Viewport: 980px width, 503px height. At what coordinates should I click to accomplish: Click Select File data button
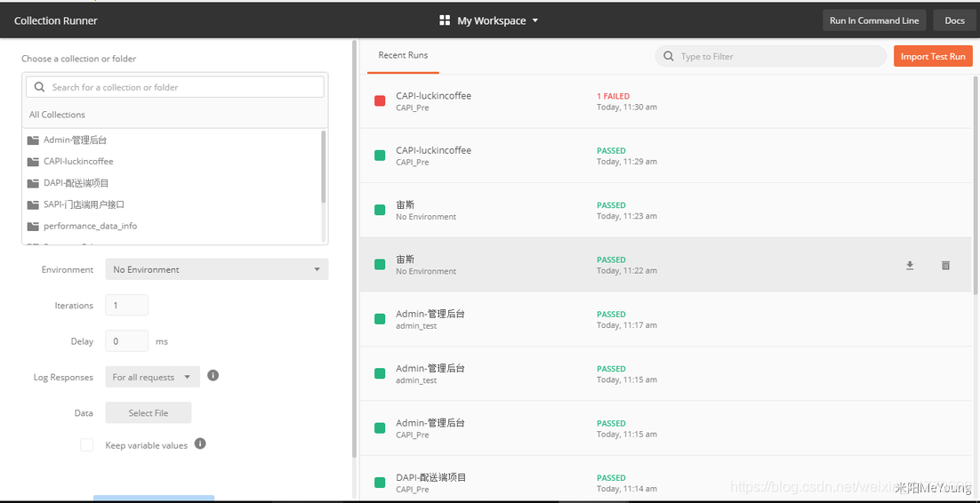[x=149, y=412]
